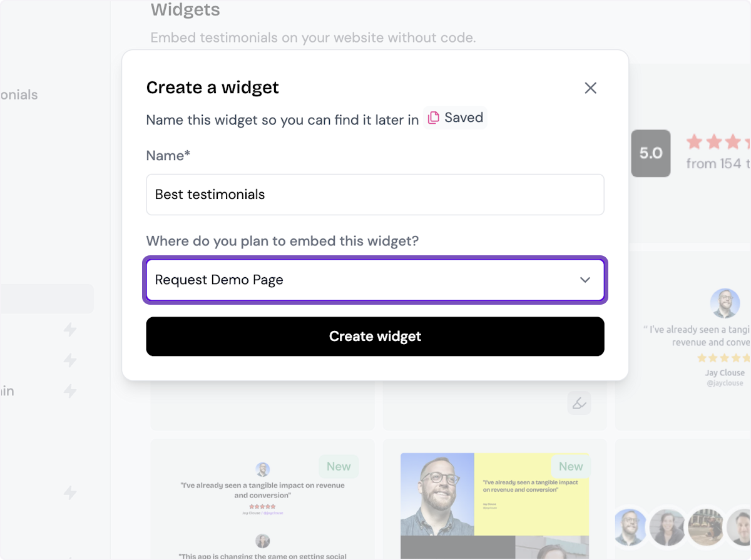This screenshot has width=751, height=560.
Task: Click the topmost lightning bolt icon in the sidebar
Action: 69,330
